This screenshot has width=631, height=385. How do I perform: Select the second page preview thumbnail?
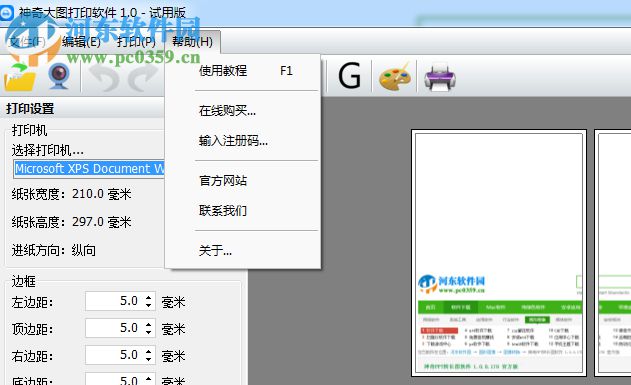(x=613, y=253)
